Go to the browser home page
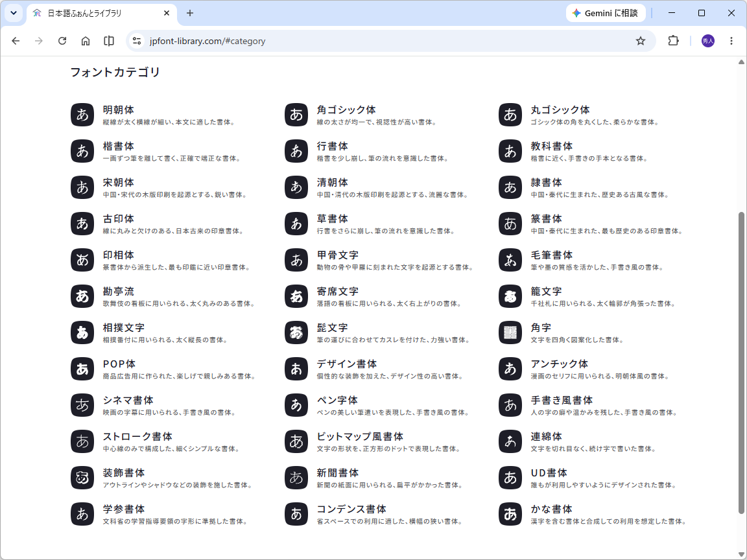 pyautogui.click(x=86, y=41)
